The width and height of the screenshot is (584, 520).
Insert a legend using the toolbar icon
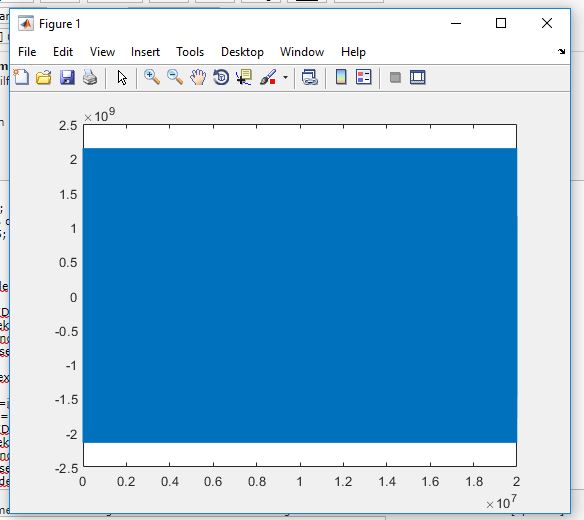364,77
